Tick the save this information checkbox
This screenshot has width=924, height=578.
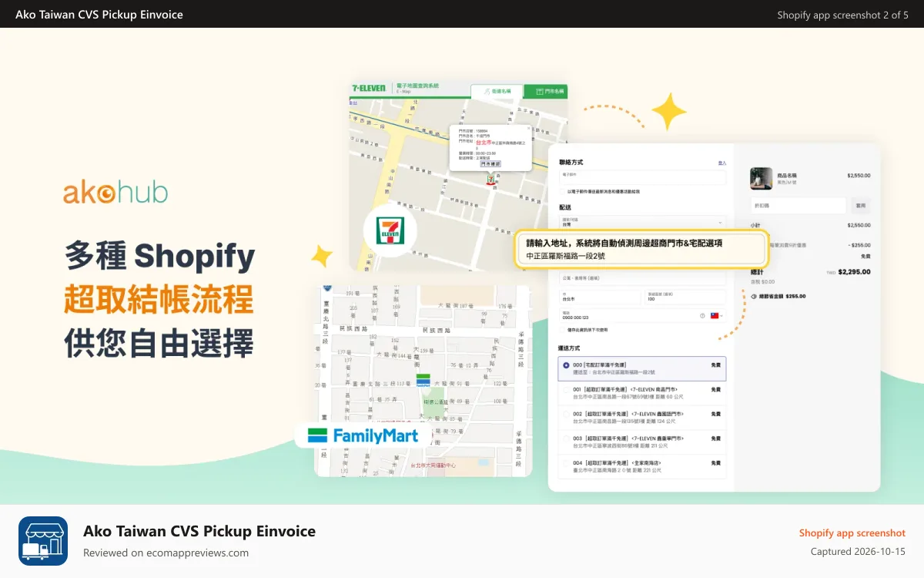[562, 329]
